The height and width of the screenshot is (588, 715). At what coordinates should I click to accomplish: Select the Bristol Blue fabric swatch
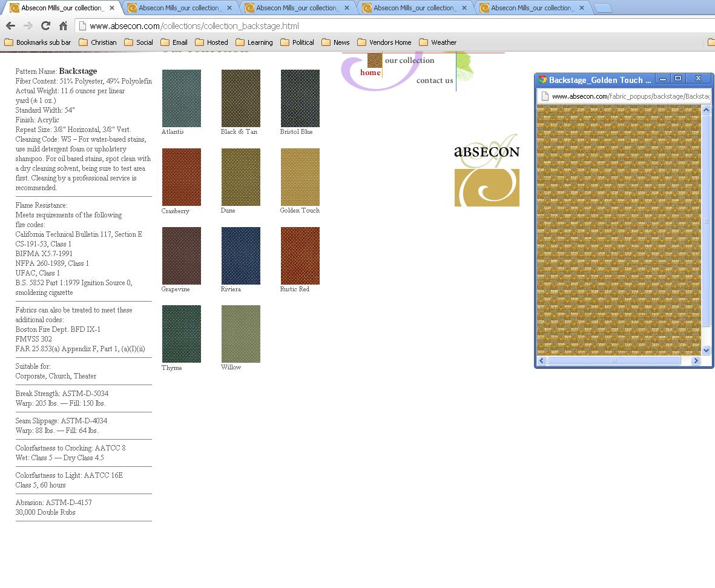click(x=300, y=98)
